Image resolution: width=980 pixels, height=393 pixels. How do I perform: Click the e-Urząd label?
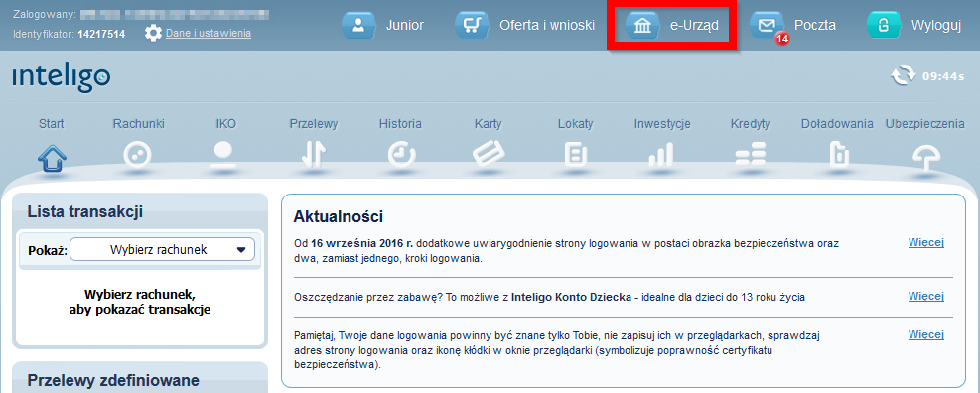pyautogui.click(x=694, y=26)
